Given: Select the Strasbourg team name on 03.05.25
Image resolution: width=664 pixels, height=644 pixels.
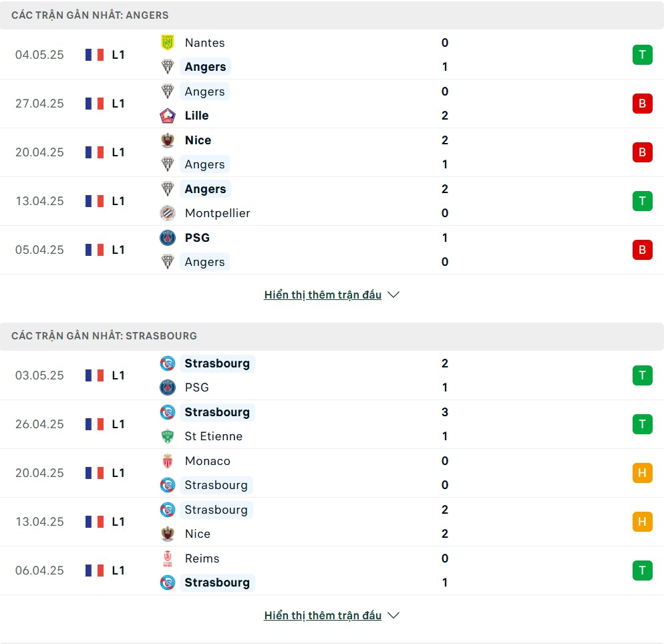Looking at the screenshot, I should pyautogui.click(x=217, y=363).
